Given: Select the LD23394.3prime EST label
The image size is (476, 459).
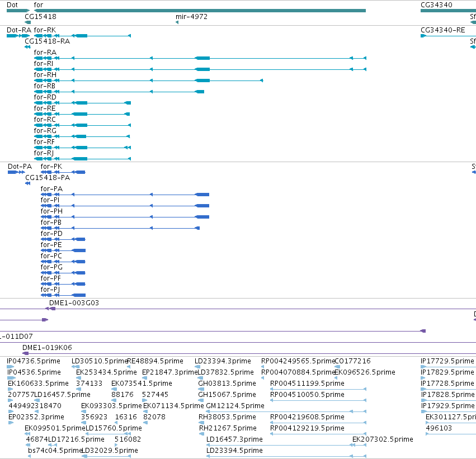Looking at the screenshot, I should (x=223, y=361).
